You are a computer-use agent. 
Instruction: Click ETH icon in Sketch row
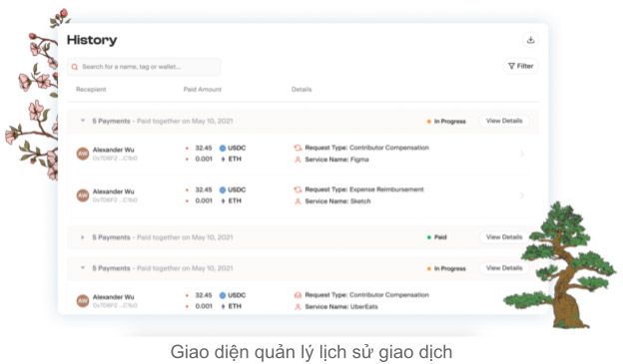223,200
